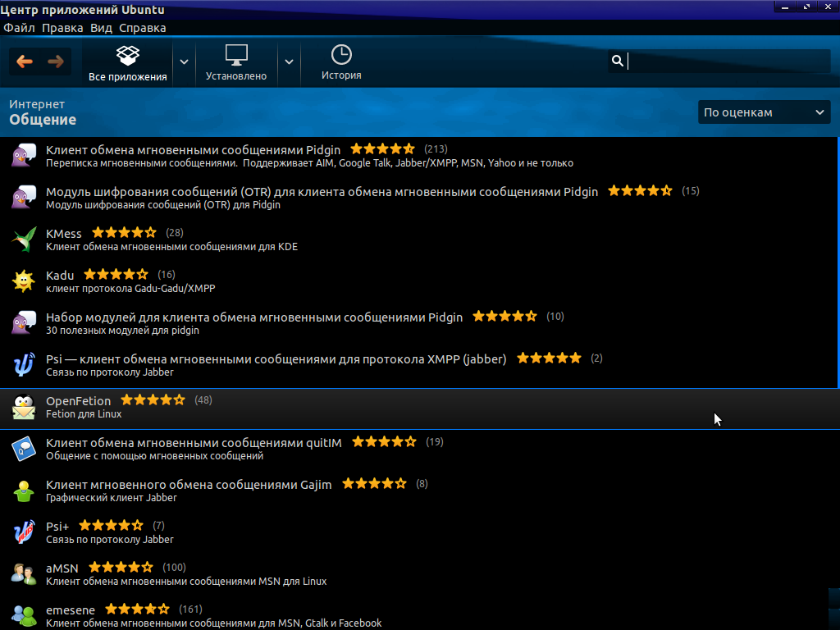This screenshot has height=630, width=840.
Task: Open the Файл menu
Action: [x=19, y=28]
